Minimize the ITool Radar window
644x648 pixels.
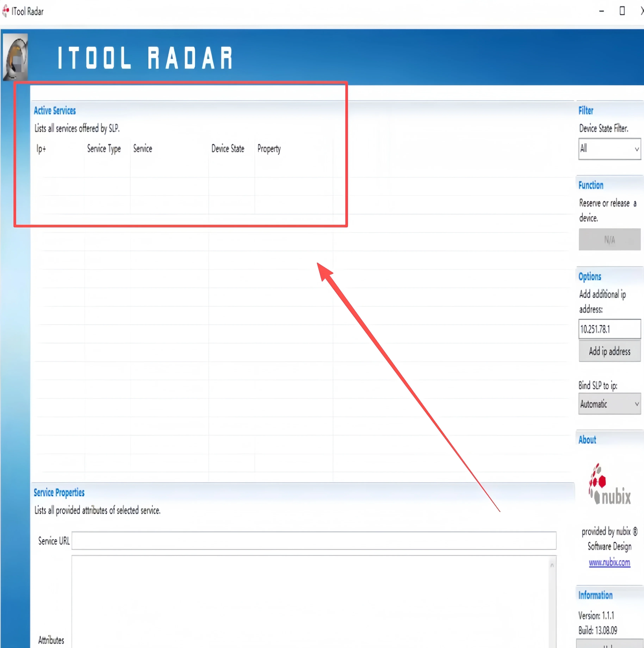point(601,11)
